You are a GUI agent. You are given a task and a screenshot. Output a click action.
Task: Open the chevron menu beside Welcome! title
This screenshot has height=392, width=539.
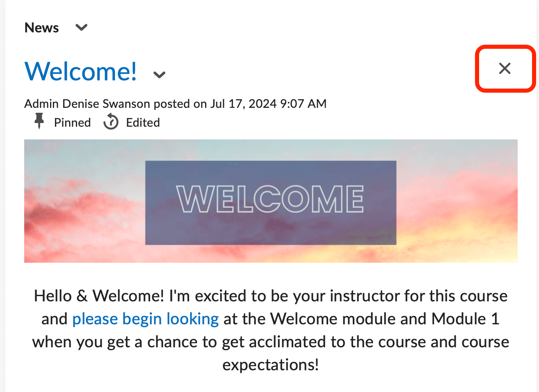pyautogui.click(x=159, y=75)
